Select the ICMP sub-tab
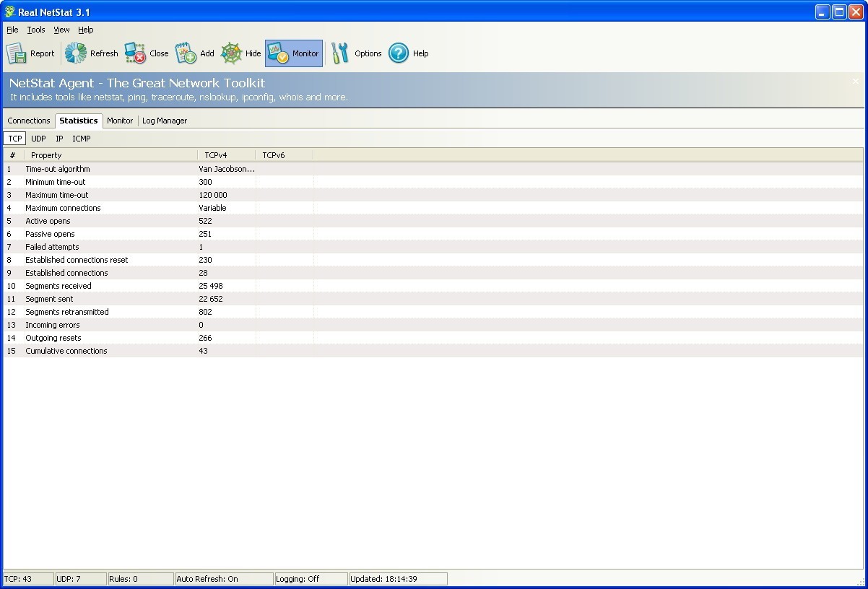868x589 pixels. click(82, 139)
